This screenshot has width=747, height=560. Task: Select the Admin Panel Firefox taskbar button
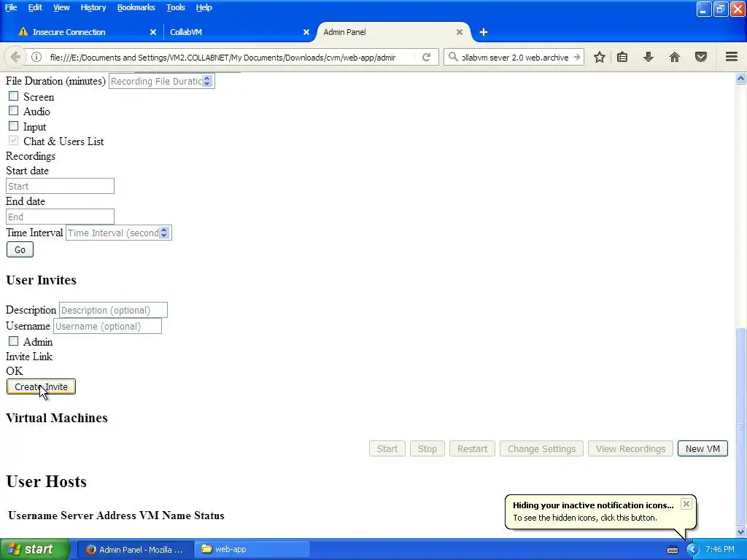(135, 549)
